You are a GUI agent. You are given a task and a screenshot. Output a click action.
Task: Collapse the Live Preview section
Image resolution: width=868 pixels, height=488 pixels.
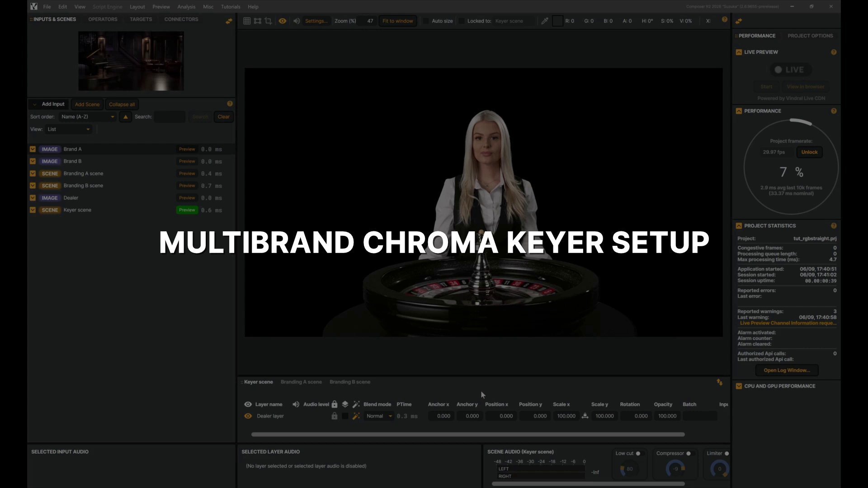coord(739,52)
